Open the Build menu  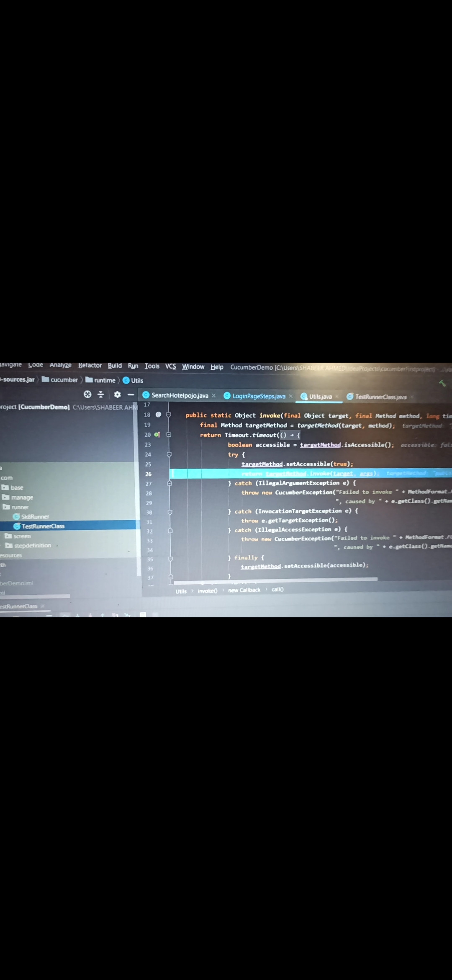tap(115, 366)
